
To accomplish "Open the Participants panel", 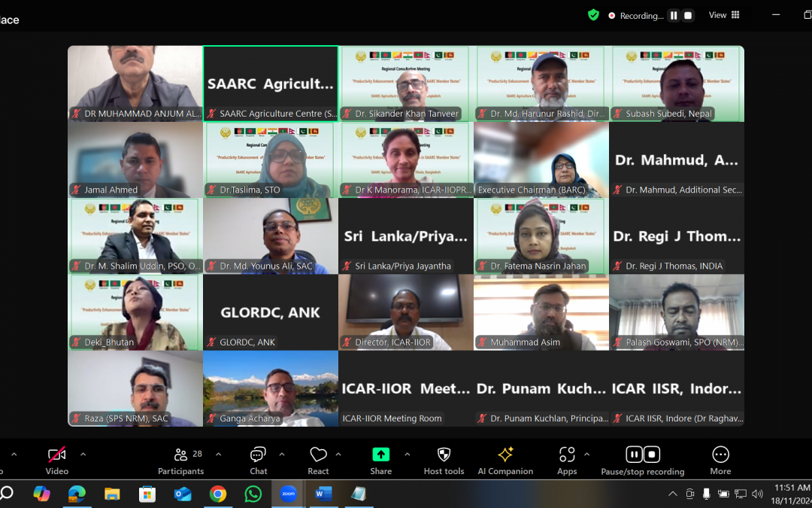I will click(180, 460).
